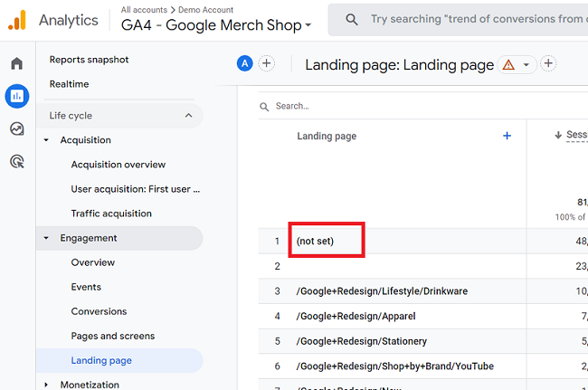The height and width of the screenshot is (390, 588).
Task: Open the Advertising cursor icon
Action: coord(17,162)
